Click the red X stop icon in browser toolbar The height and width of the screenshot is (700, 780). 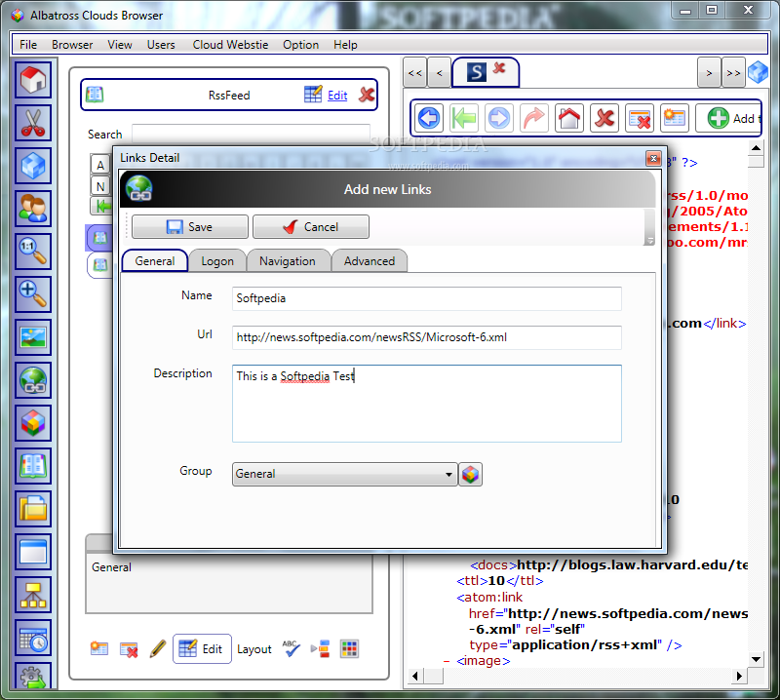point(604,118)
